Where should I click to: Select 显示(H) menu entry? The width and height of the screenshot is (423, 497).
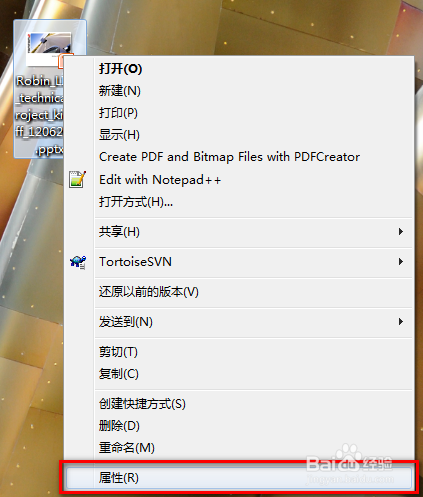(119, 135)
